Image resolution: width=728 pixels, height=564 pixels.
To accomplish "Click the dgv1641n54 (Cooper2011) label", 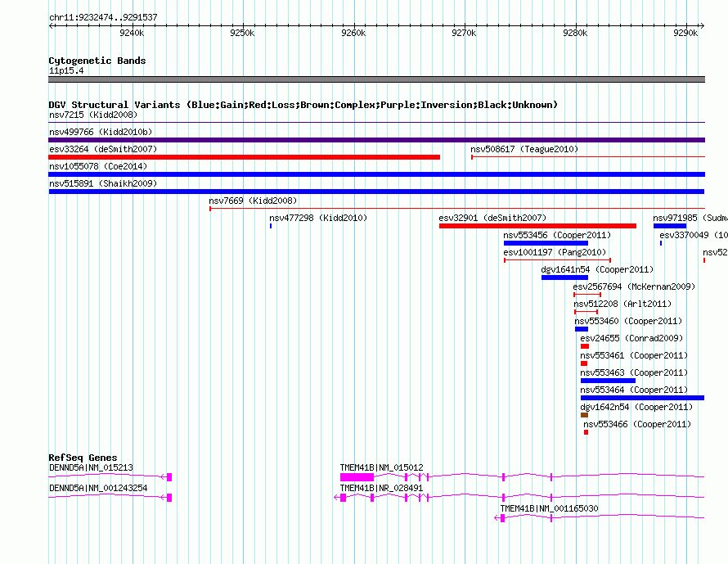I will [x=597, y=269].
